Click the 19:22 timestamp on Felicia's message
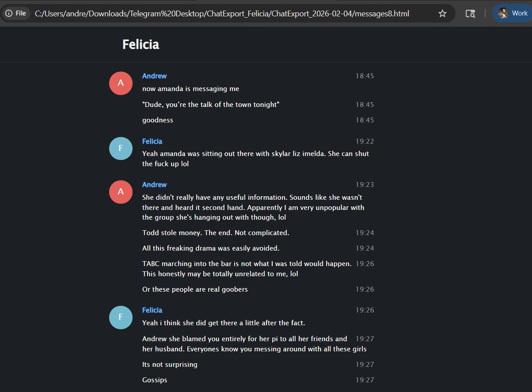The image size is (532, 392). coord(365,141)
